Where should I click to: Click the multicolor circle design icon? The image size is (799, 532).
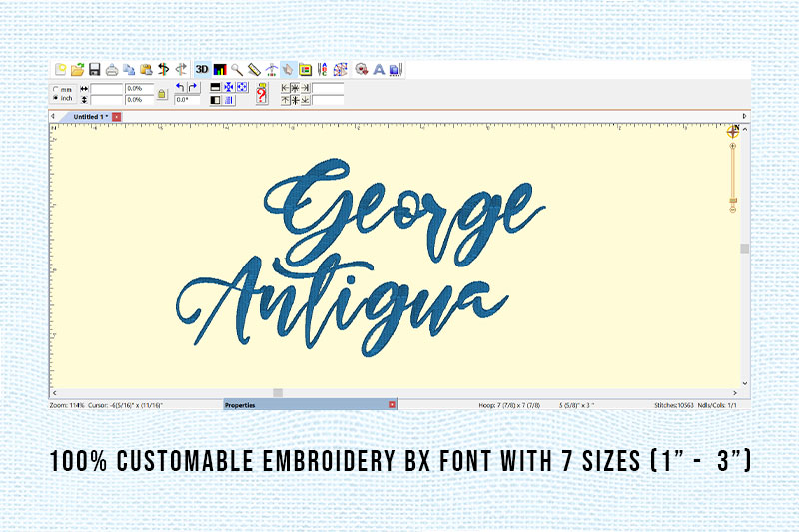tap(340, 69)
